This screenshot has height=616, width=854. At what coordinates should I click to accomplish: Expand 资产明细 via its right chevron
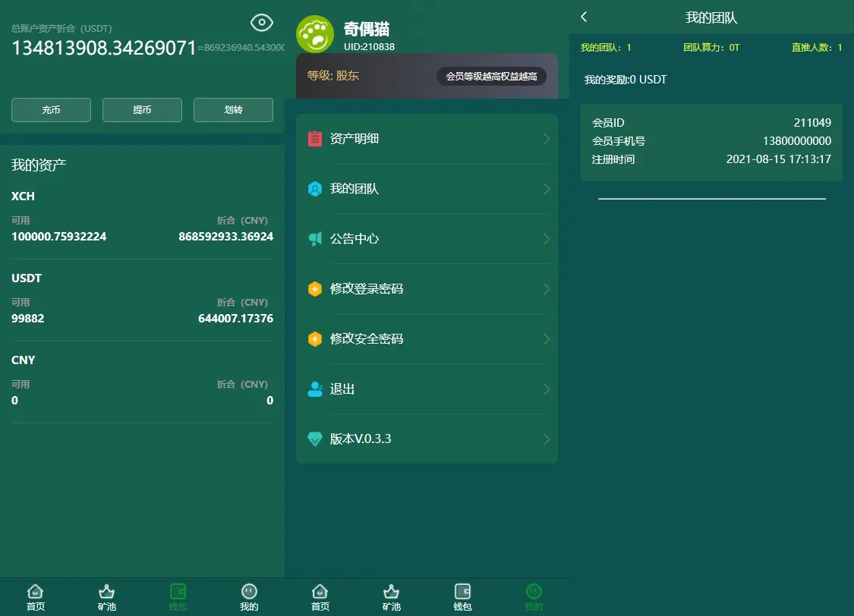546,139
